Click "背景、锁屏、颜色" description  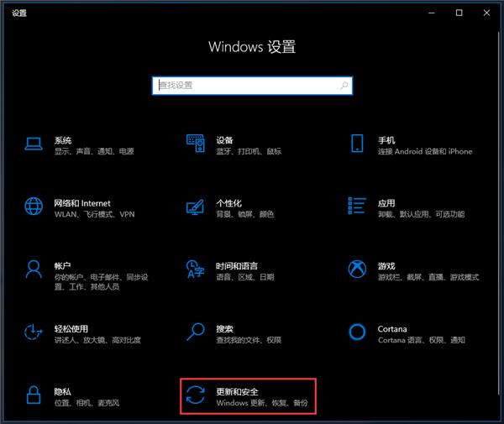coord(245,214)
